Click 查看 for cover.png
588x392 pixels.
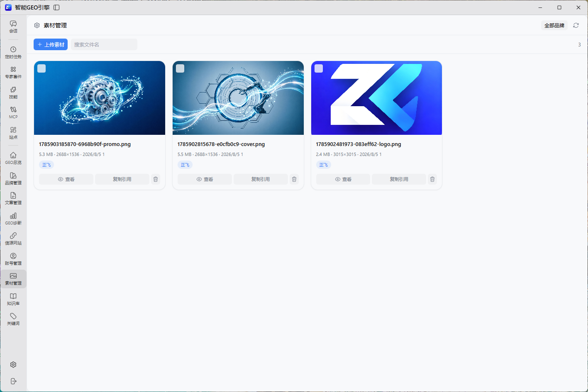click(205, 179)
